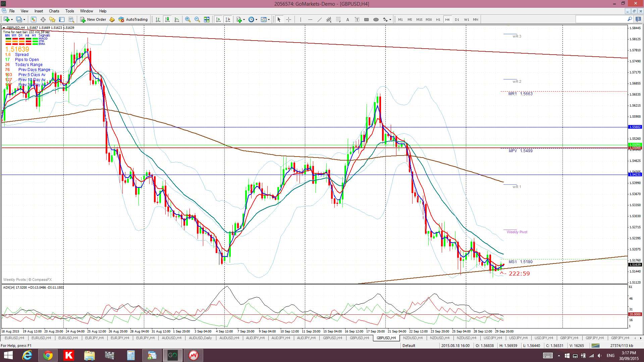The height and width of the screenshot is (362, 644).
Task: Select the M30 timeframe button
Action: tap(429, 19)
